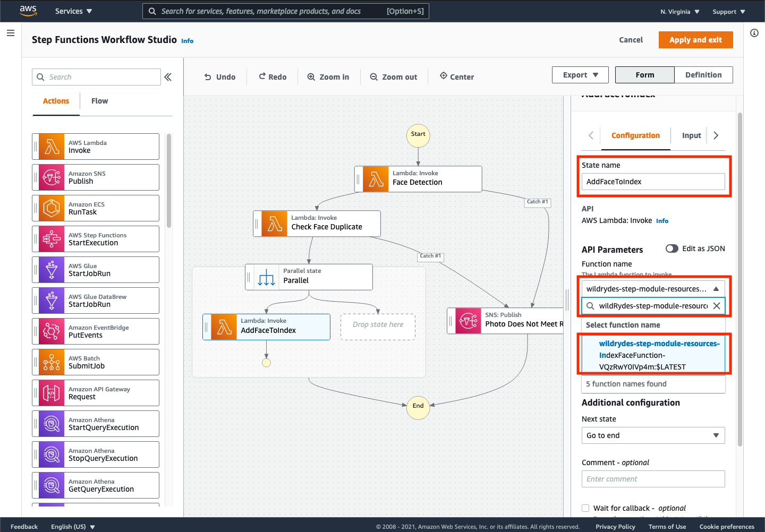
Task: Click the AddFaceToIndex Lambda icon on canvas
Action: (x=224, y=327)
